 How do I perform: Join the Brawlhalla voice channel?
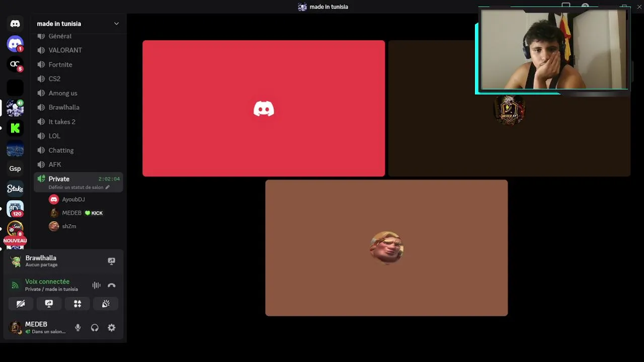(x=78, y=108)
